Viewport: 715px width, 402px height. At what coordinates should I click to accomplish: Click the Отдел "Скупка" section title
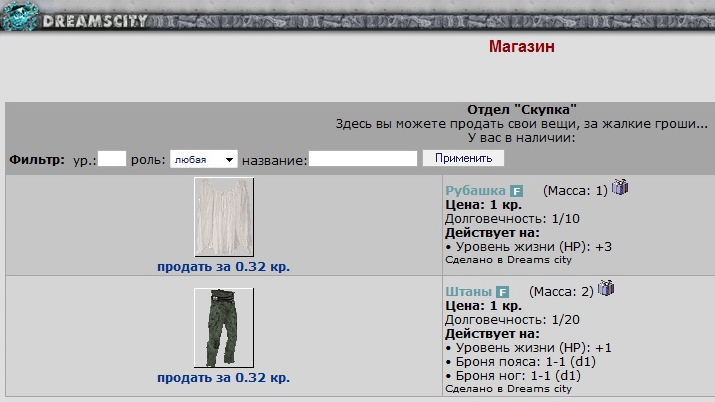tap(522, 110)
